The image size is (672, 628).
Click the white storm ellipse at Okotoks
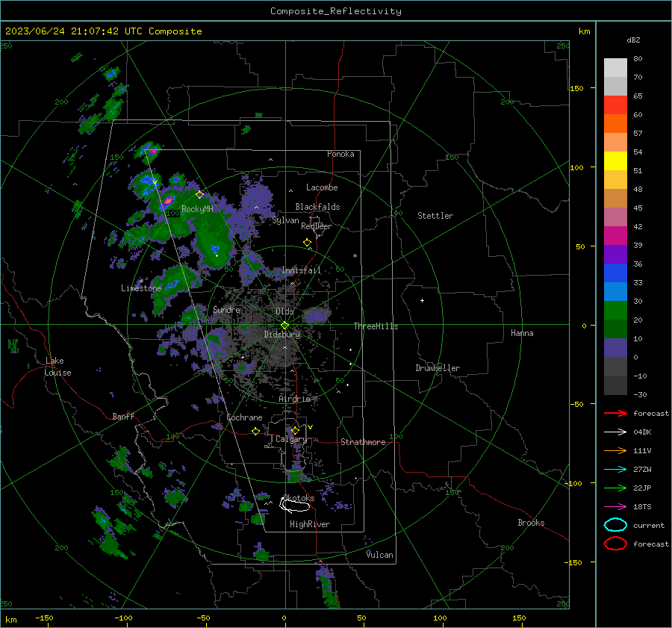(294, 505)
